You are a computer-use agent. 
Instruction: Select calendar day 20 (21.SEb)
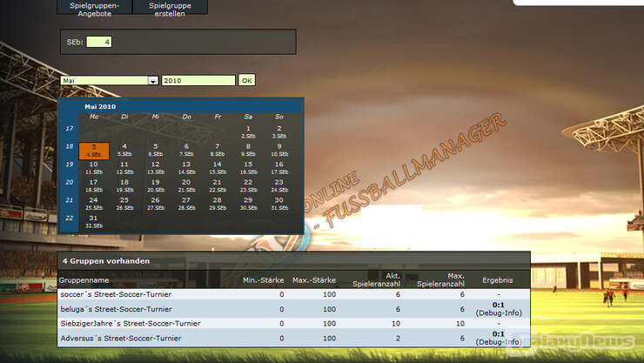pyautogui.click(x=186, y=186)
